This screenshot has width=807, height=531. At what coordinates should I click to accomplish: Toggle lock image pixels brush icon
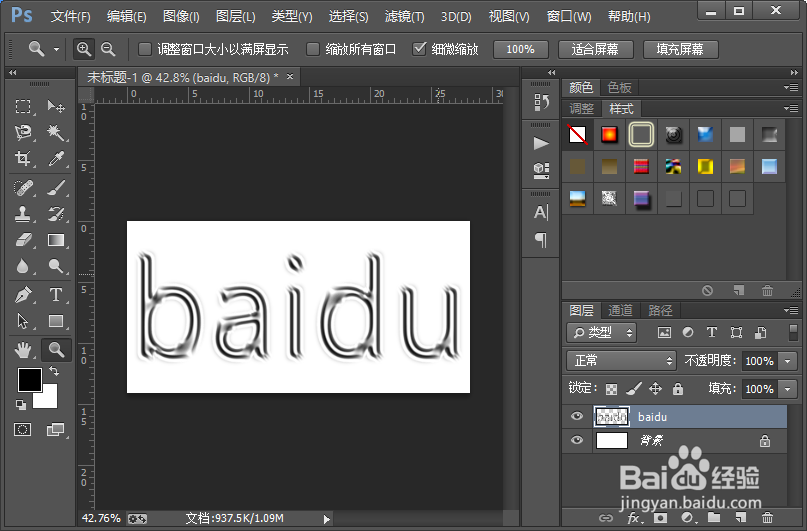(x=634, y=389)
